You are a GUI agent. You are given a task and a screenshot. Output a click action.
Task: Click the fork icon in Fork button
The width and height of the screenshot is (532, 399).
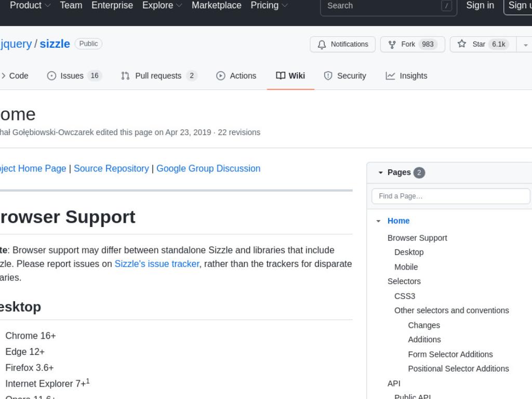click(x=392, y=45)
